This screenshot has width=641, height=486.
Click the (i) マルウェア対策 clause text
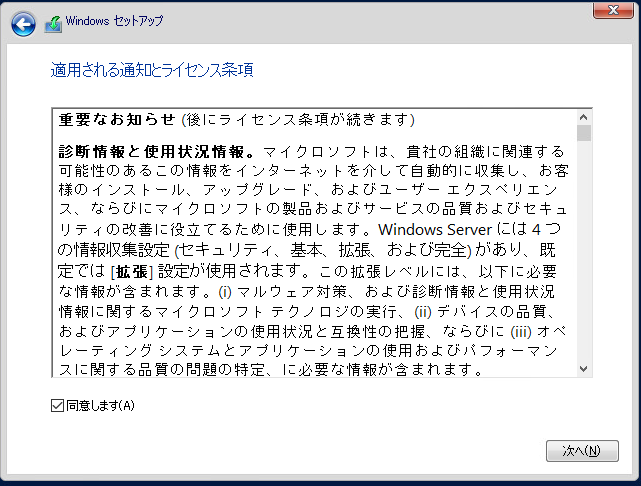click(282, 292)
